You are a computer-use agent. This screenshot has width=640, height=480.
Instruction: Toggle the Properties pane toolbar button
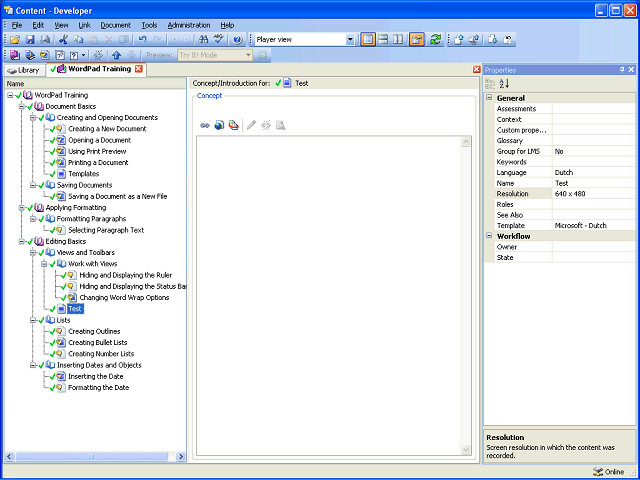(x=417, y=40)
